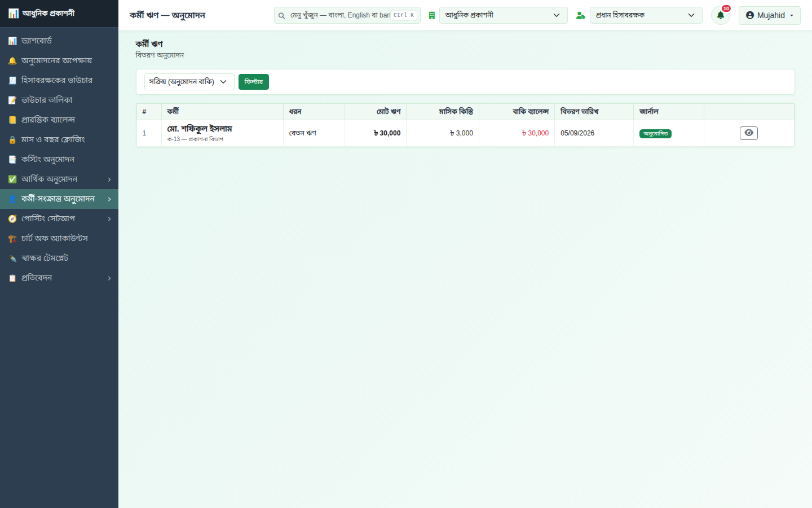Click the green user role icon
Screen dimensions: 812x508
pyautogui.click(x=580, y=15)
